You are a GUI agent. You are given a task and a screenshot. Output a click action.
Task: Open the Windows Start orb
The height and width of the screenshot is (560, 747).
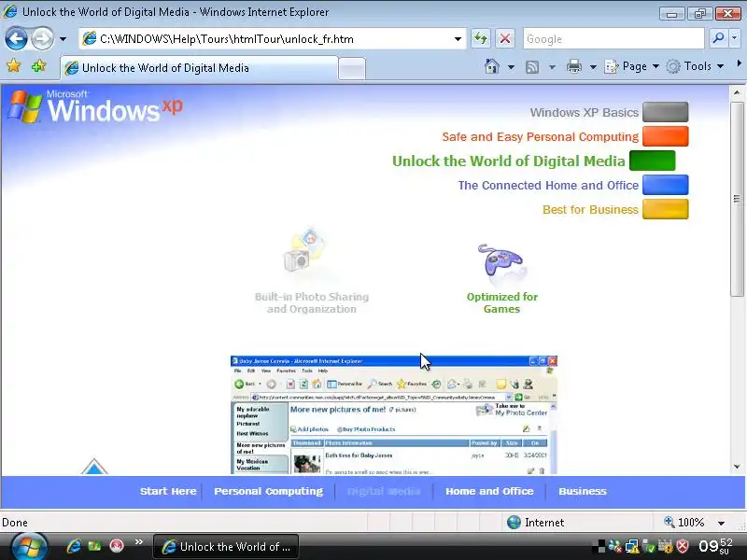tap(29, 546)
